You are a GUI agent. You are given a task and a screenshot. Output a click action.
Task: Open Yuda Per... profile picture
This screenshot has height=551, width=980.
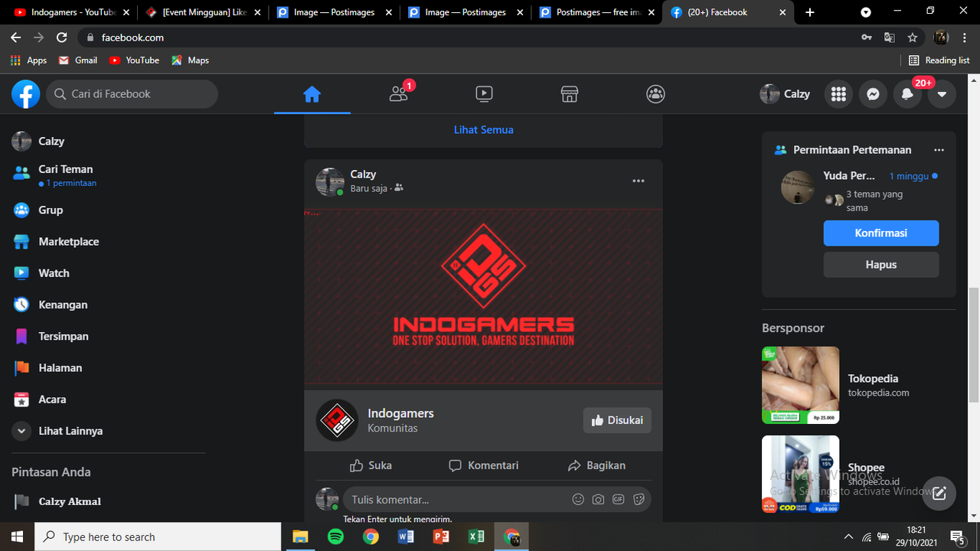797,187
